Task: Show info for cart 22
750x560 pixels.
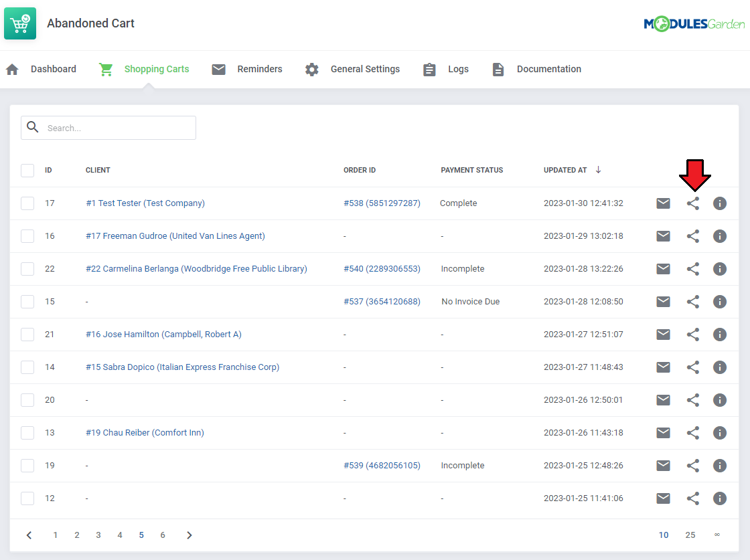Action: click(x=720, y=269)
